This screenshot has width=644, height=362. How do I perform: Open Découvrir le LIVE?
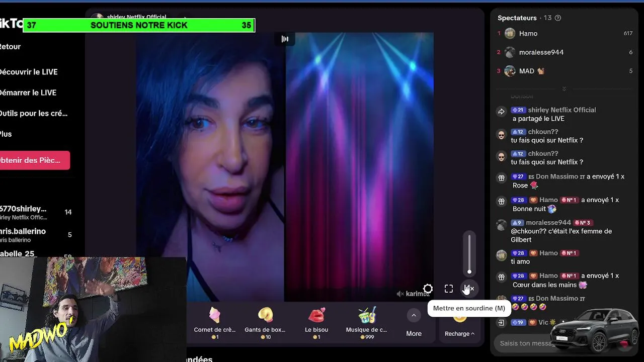[x=29, y=72]
